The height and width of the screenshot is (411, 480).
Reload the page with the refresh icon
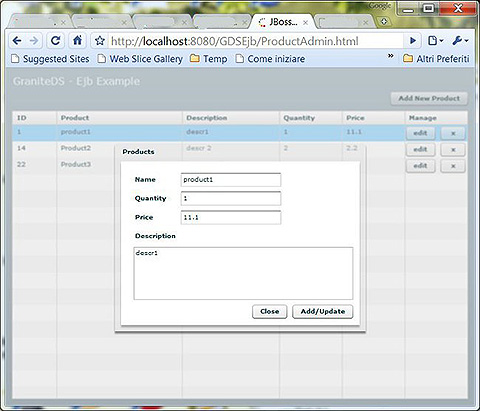(x=56, y=41)
